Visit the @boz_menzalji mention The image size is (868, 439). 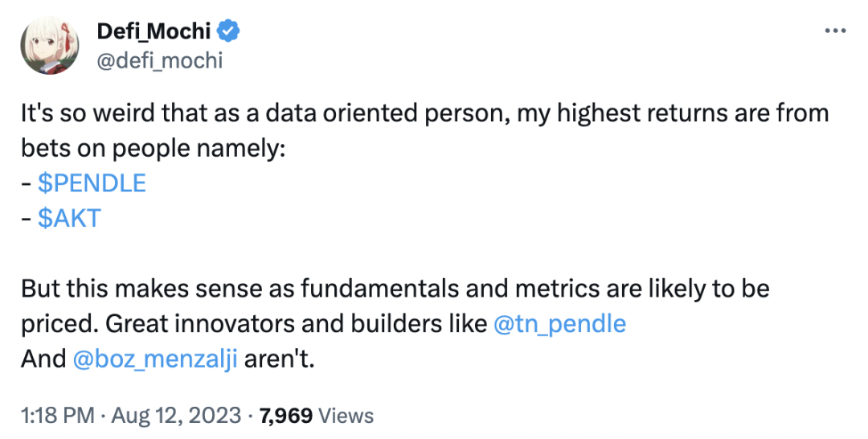pos(156,358)
